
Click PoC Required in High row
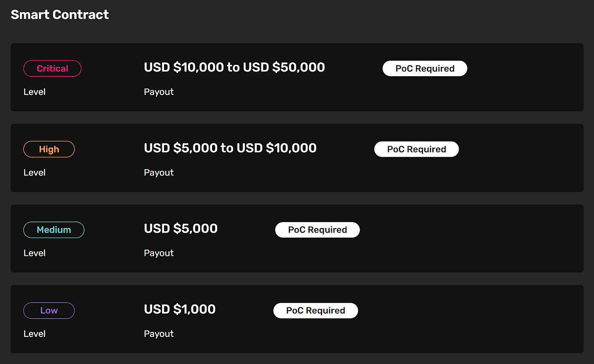pos(416,149)
